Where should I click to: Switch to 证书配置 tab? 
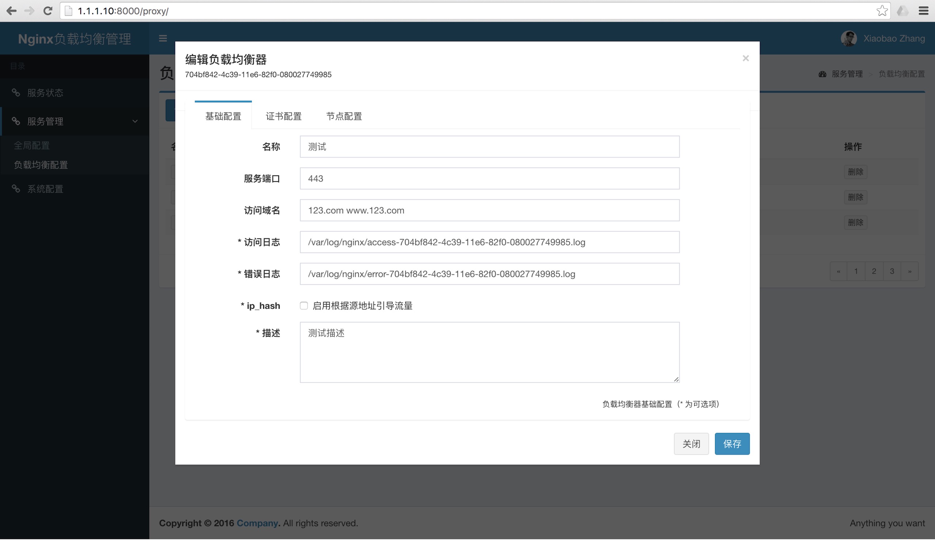[283, 116]
